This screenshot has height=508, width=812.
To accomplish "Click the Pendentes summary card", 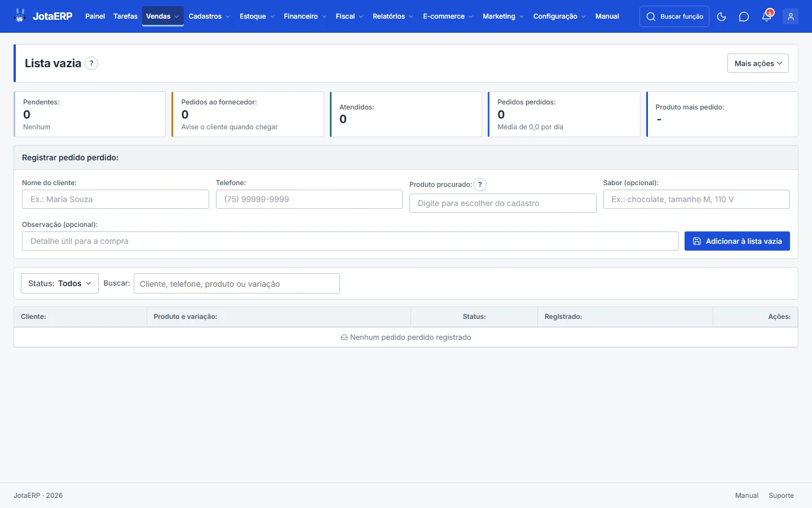I will [x=90, y=114].
